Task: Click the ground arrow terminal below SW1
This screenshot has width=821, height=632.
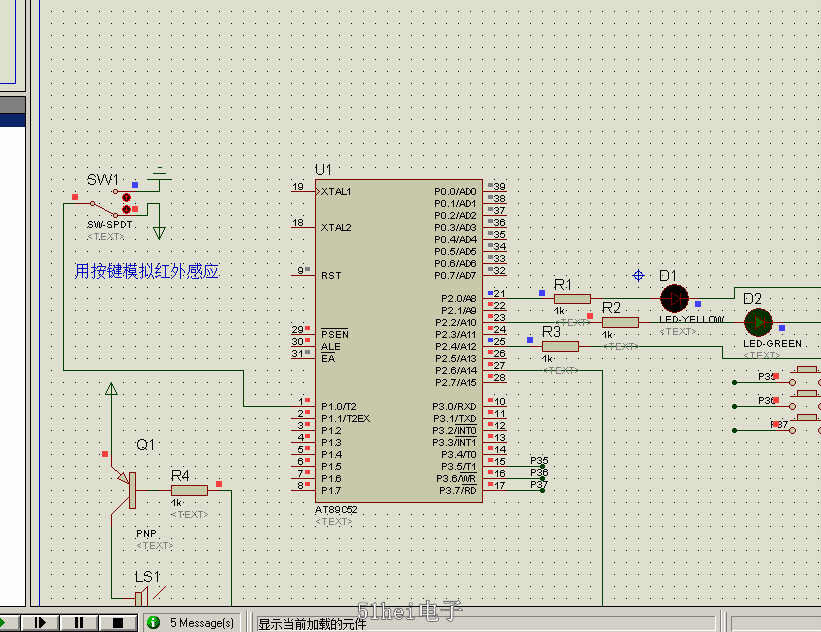Action: (159, 232)
